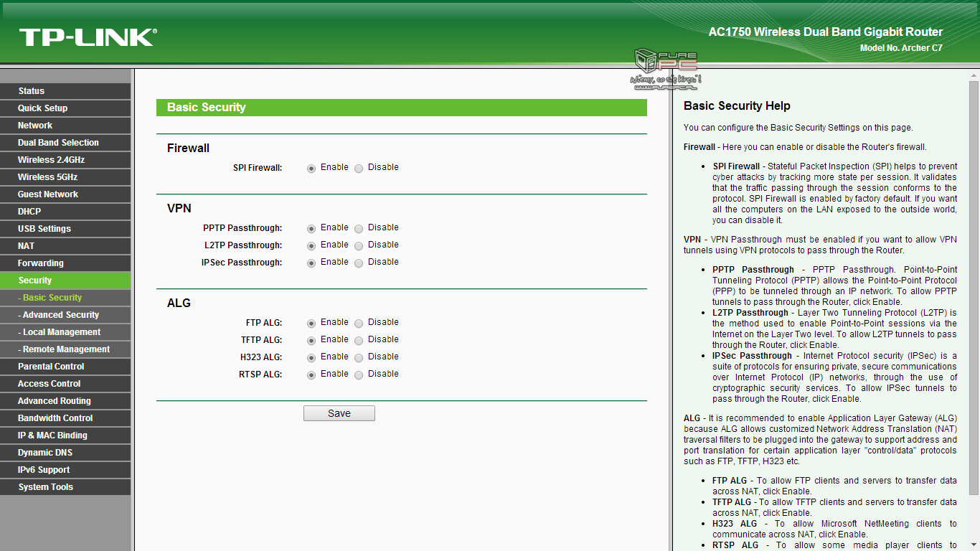Open Access Control menu
This screenshot has height=551, width=980.
[x=65, y=384]
